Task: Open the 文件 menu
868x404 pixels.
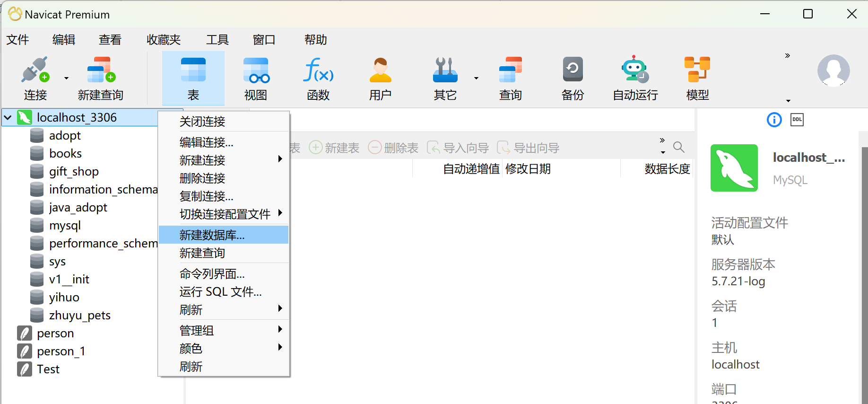Action: (x=17, y=40)
